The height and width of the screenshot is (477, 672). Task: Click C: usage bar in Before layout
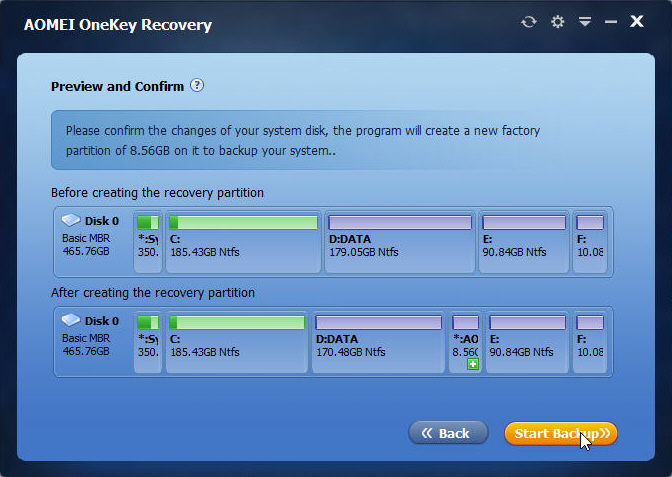(x=243, y=222)
